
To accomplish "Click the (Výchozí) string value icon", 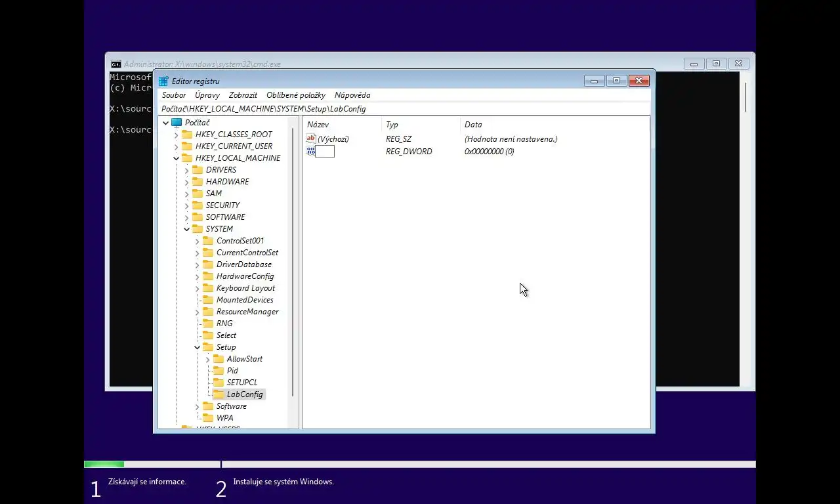I will coord(311,138).
